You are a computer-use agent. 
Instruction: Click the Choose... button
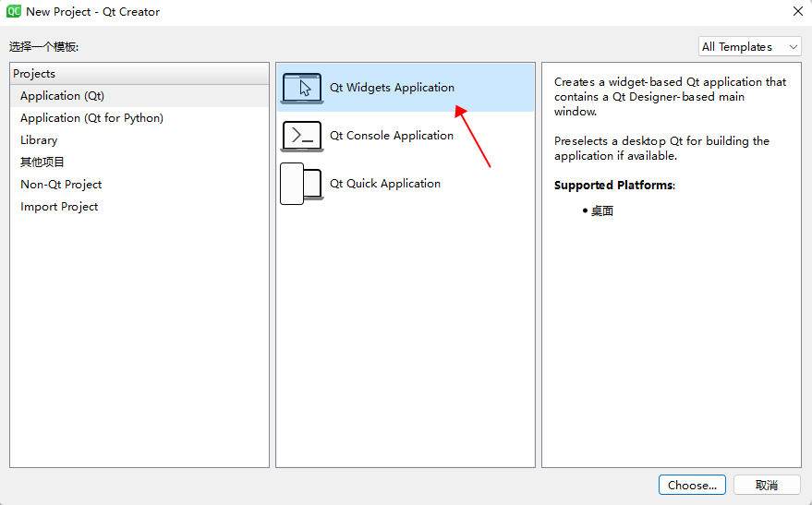(692, 486)
